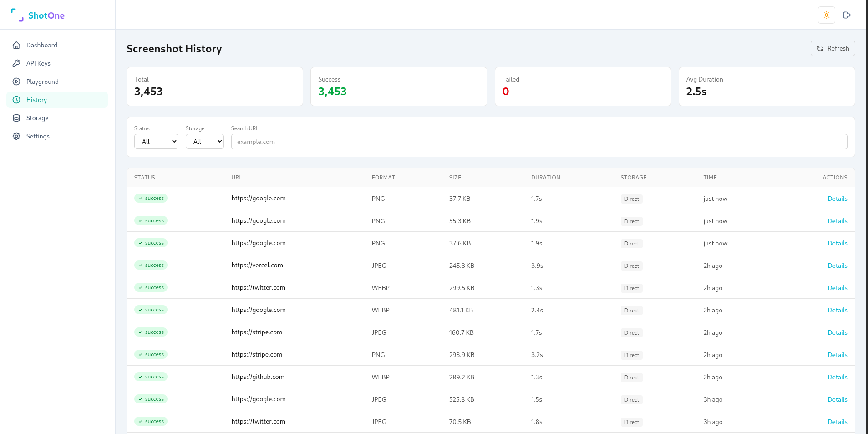Click the Failed count showing 0

(505, 91)
